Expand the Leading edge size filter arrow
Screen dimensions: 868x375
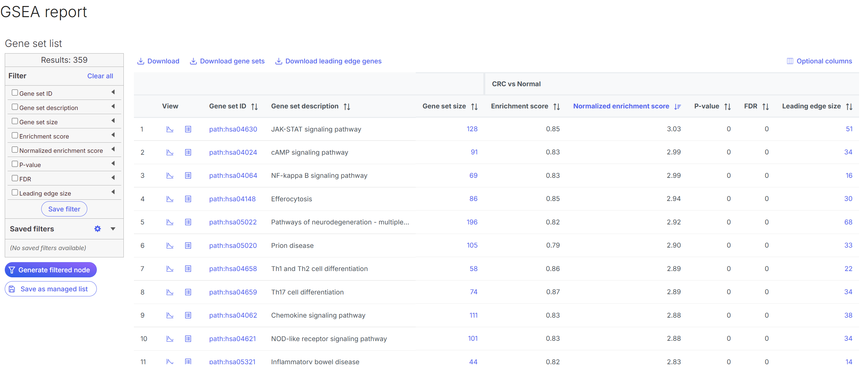tap(113, 192)
